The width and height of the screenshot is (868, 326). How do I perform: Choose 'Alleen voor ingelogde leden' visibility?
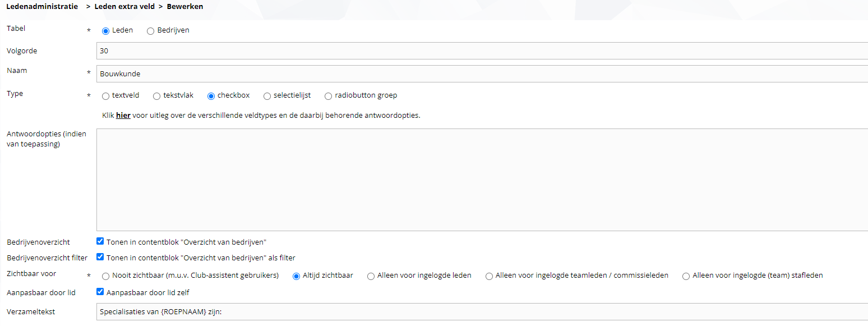371,276
